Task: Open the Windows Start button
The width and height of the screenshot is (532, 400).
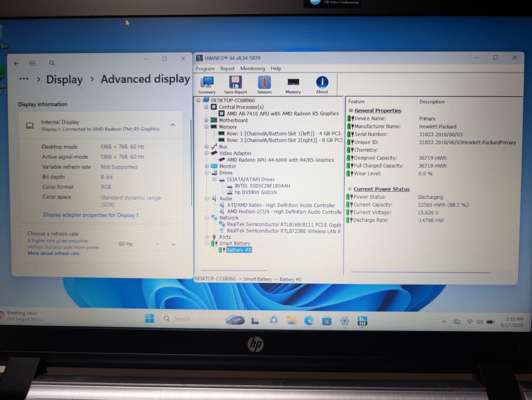Action: pyautogui.click(x=150, y=318)
